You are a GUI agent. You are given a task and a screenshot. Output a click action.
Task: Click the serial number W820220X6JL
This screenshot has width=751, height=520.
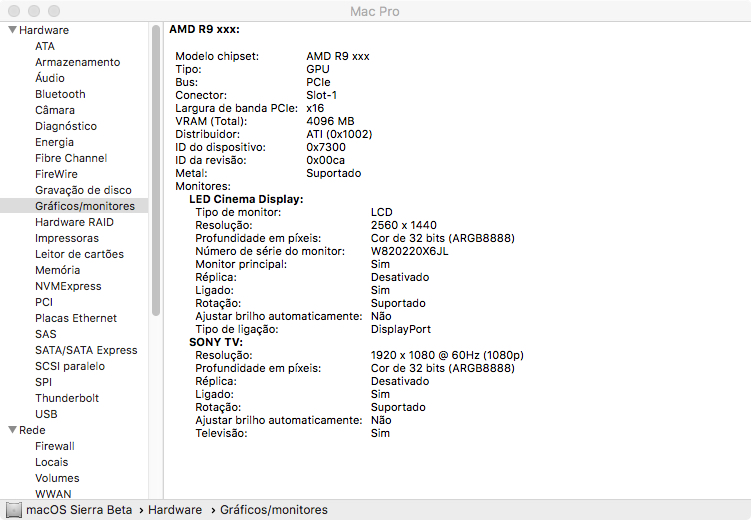pos(410,251)
